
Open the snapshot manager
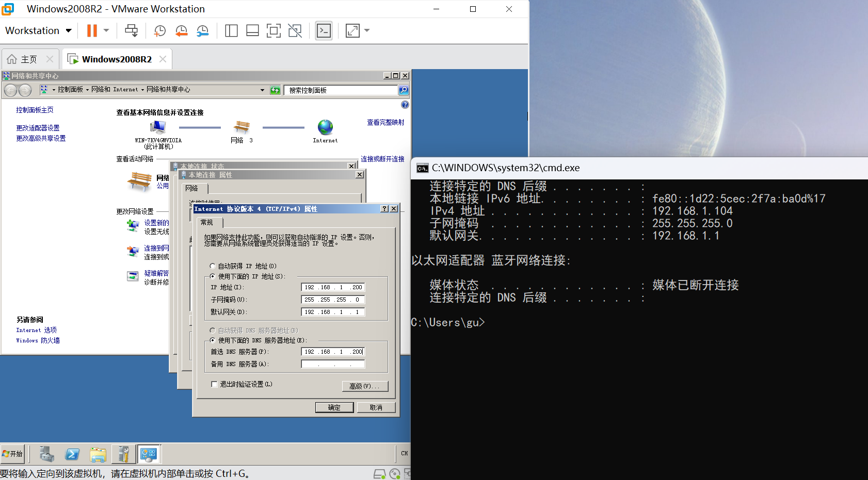coord(203,31)
